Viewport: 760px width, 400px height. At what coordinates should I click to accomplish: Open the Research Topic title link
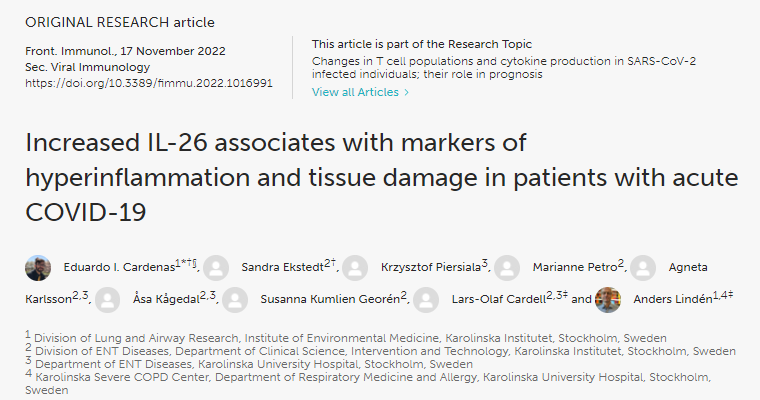click(504, 68)
